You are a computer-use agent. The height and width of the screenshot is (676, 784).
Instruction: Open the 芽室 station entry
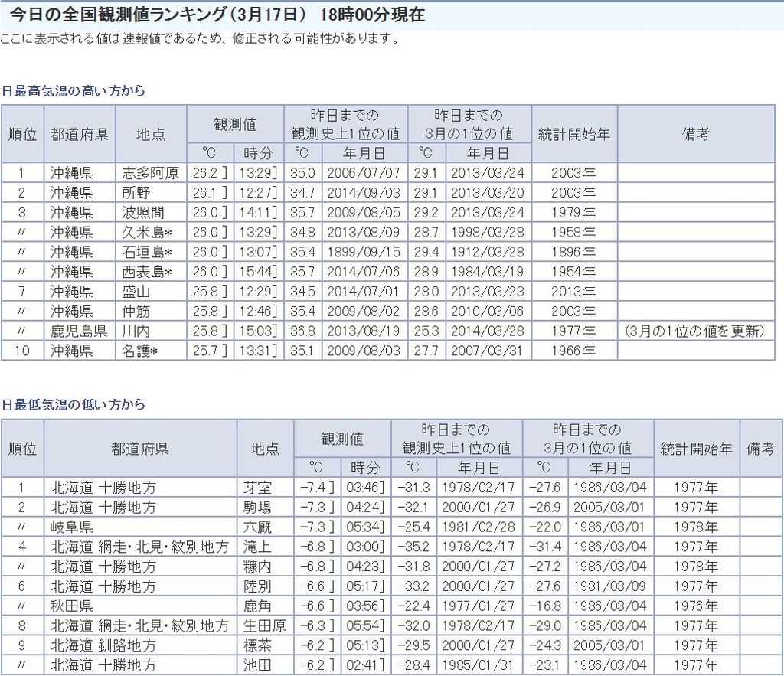pyautogui.click(x=256, y=487)
